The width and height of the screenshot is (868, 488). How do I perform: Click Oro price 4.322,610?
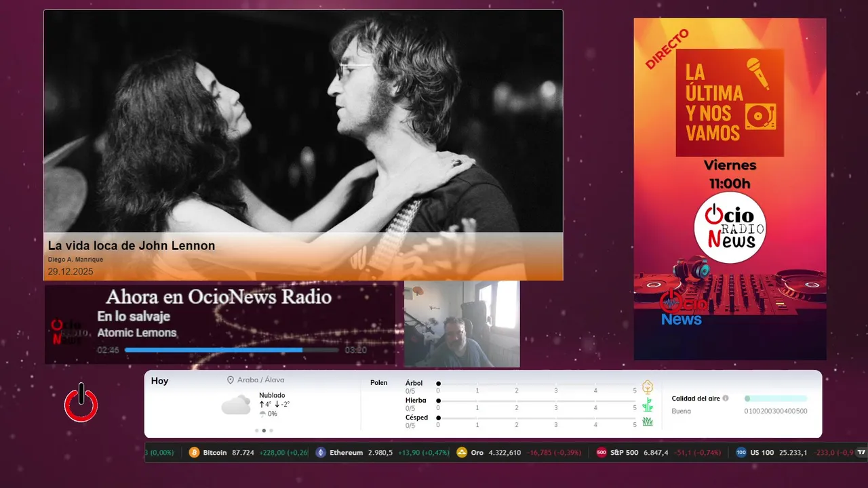tap(505, 453)
